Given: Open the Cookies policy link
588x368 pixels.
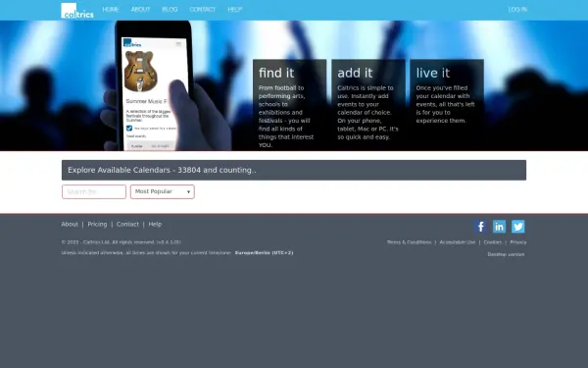Looking at the screenshot, I should tap(492, 242).
